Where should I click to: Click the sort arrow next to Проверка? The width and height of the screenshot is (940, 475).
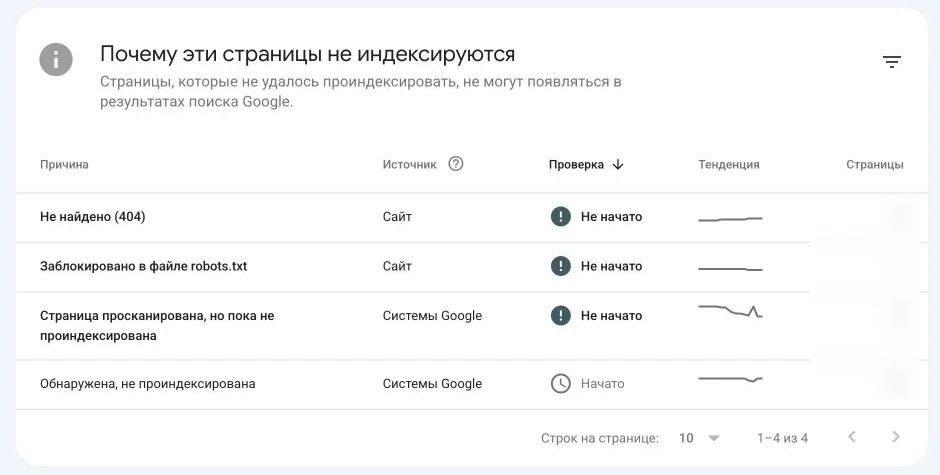coord(618,164)
